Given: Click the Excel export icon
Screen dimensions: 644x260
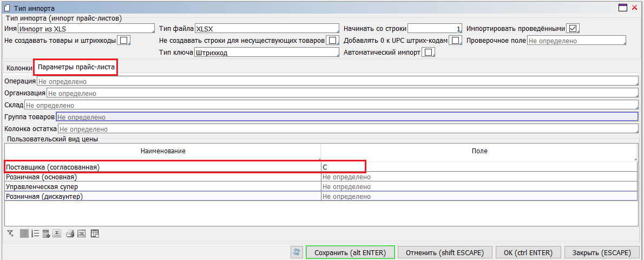Looking at the screenshot, I should point(81,234).
